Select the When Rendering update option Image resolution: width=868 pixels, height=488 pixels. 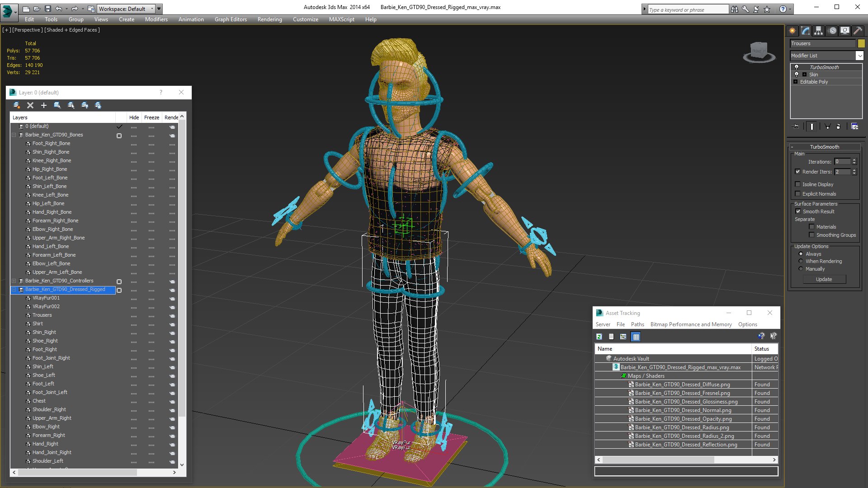[x=801, y=261]
